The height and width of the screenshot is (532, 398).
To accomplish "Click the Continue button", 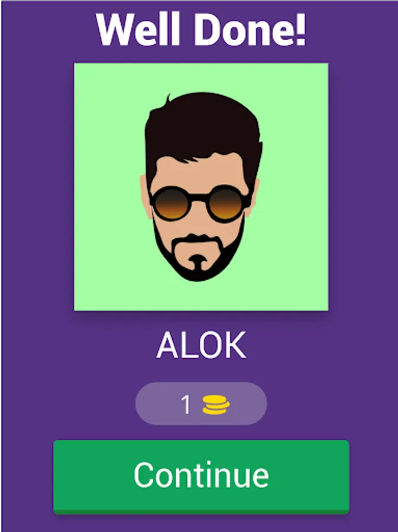I will click(201, 476).
